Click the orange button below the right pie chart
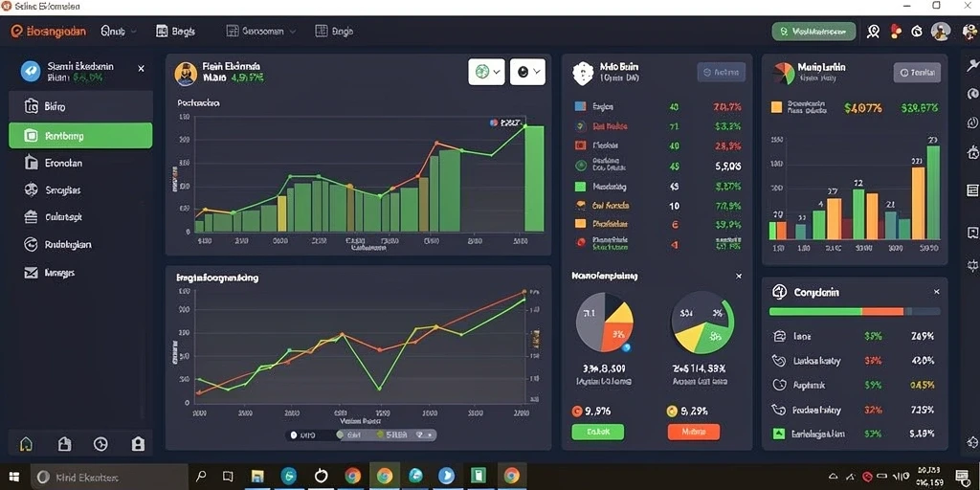The image size is (980, 490). point(694,432)
